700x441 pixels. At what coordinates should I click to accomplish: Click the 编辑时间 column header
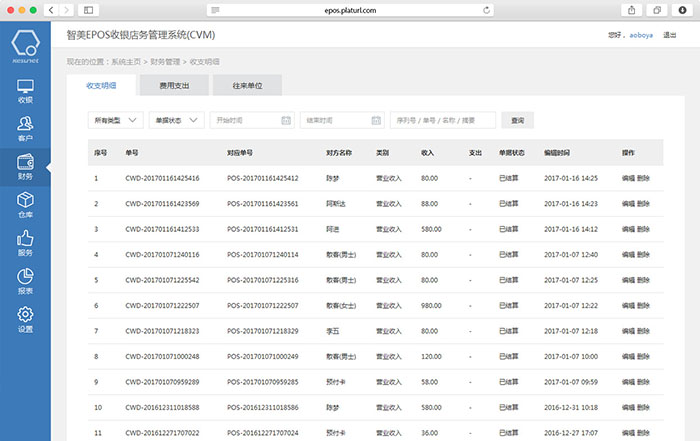tap(557, 153)
